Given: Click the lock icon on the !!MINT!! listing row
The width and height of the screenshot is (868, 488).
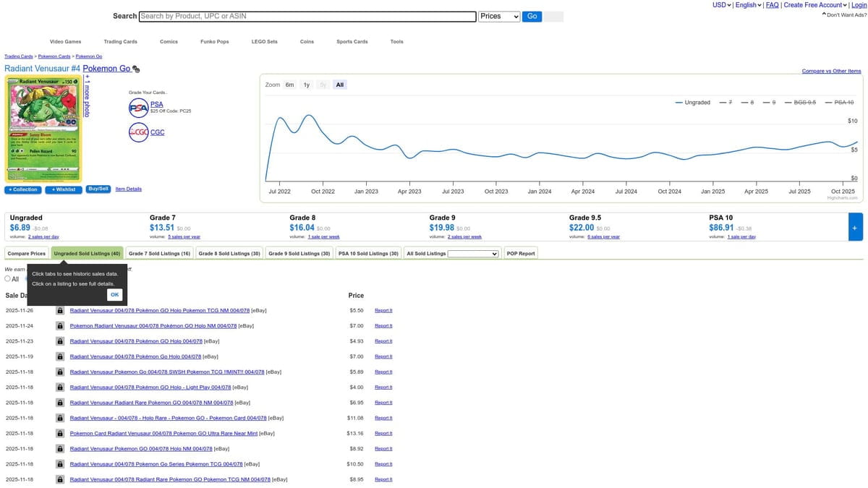Looking at the screenshot, I should point(60,372).
